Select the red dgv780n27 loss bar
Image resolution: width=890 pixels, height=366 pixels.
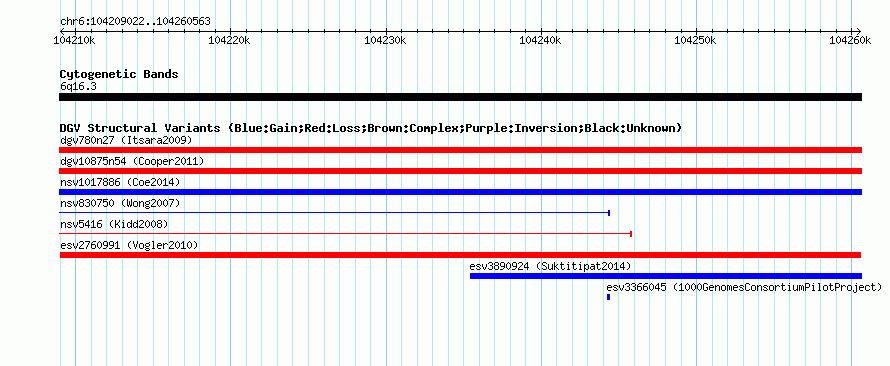coord(460,150)
